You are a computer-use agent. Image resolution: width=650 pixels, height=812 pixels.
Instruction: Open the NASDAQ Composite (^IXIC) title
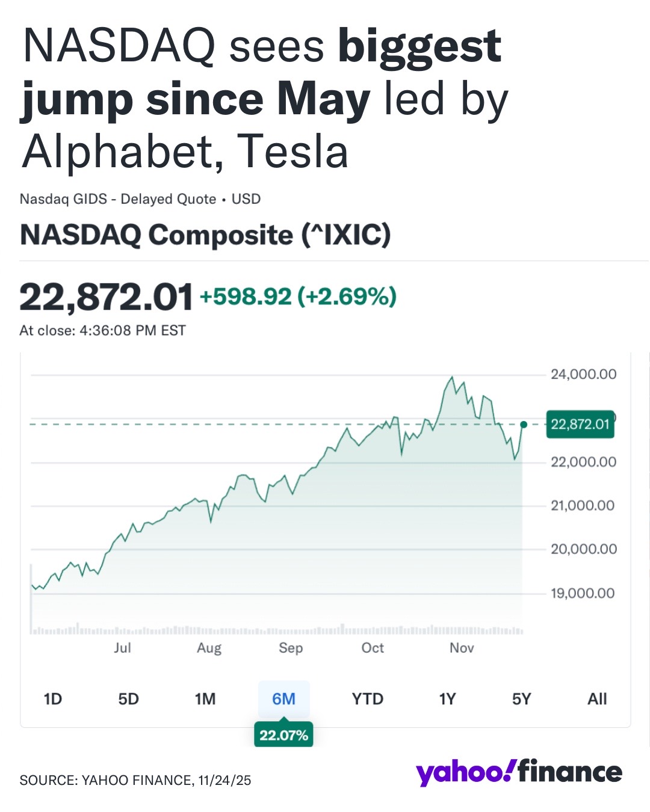click(x=205, y=235)
